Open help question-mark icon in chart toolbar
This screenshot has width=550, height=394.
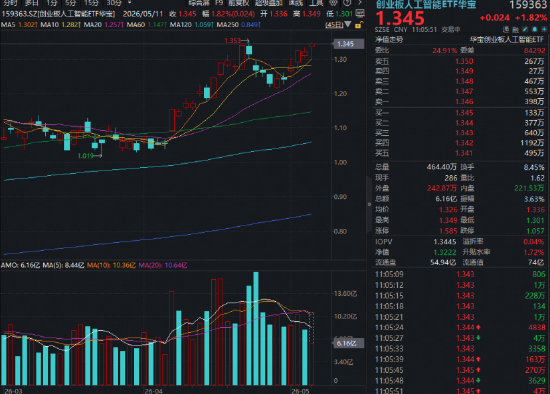[x=347, y=3]
